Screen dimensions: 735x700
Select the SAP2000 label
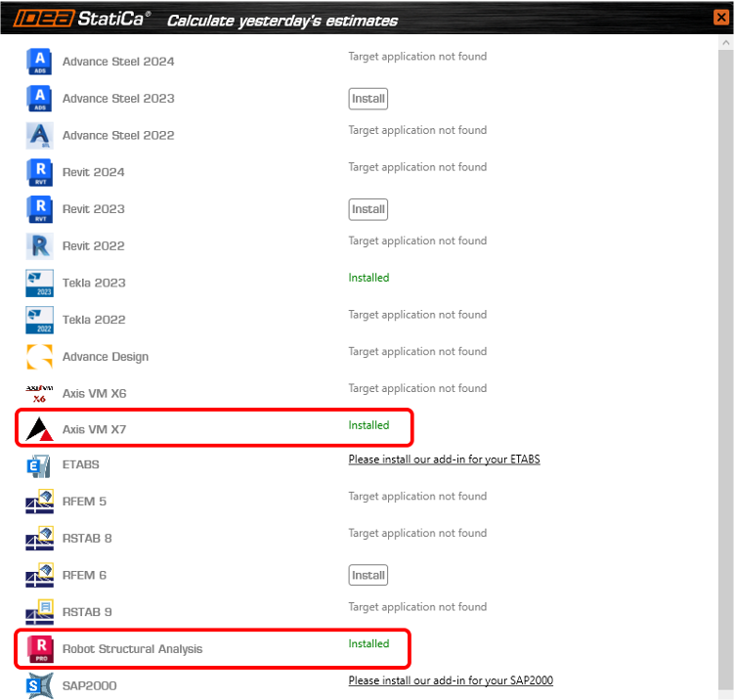pos(90,686)
